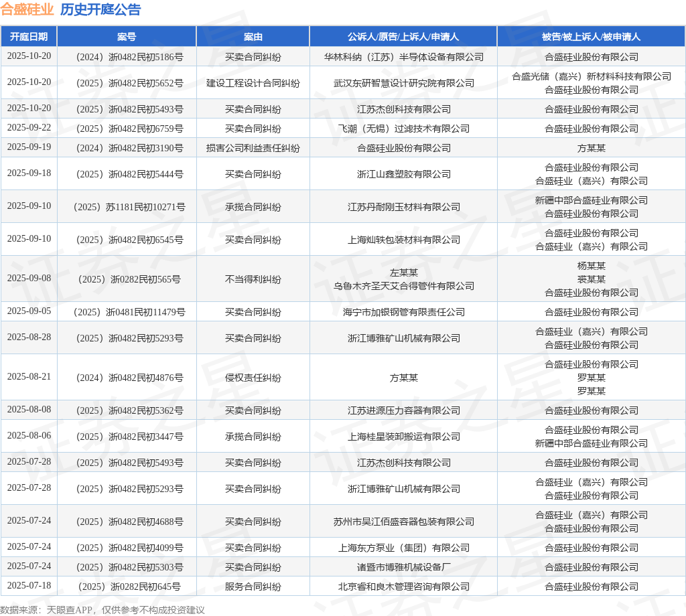This screenshot has width=686, height=616.
Task: Click case cause 不当得利纠纷
Action: coord(253,279)
